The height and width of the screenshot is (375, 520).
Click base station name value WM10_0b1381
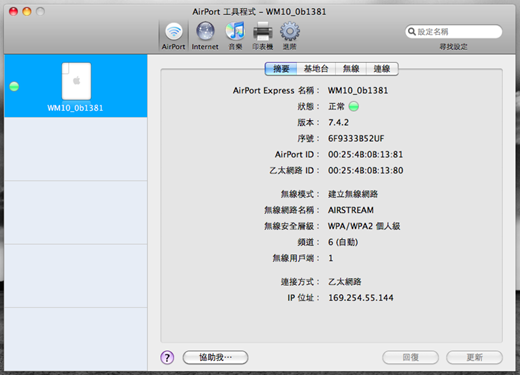pos(358,91)
